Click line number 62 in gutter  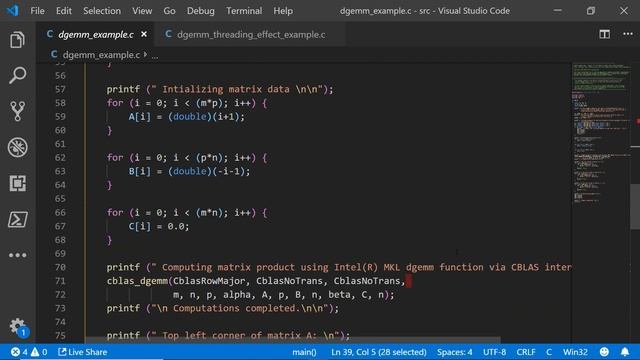60,158
